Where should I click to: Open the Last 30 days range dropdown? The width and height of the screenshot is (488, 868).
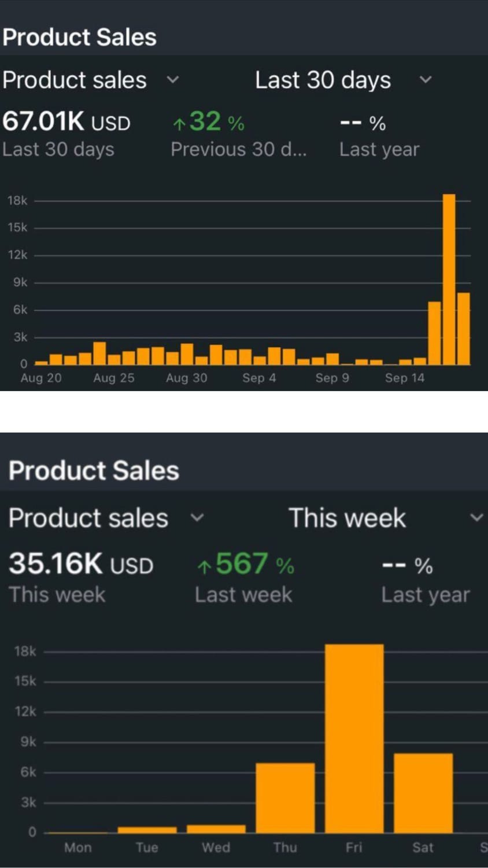coord(425,80)
